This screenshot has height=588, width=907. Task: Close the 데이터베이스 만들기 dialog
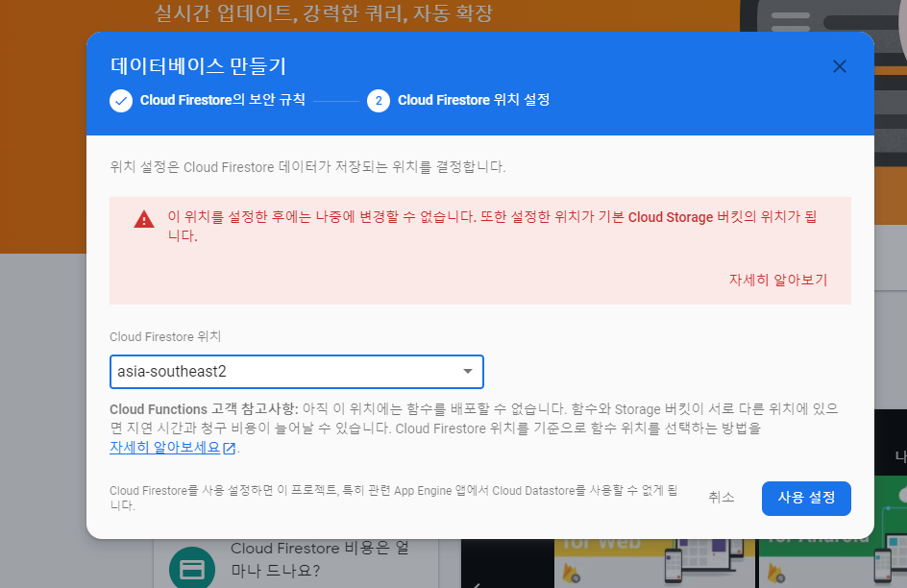(840, 66)
